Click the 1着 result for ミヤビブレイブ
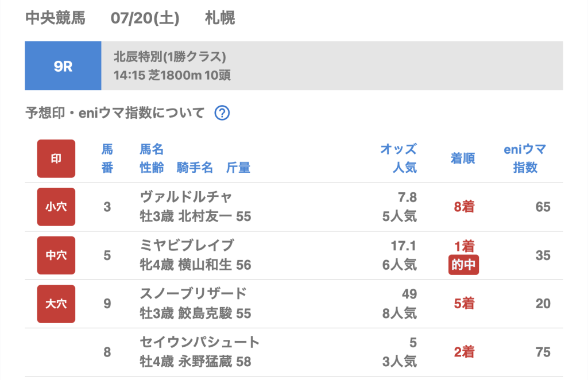 coord(464,247)
